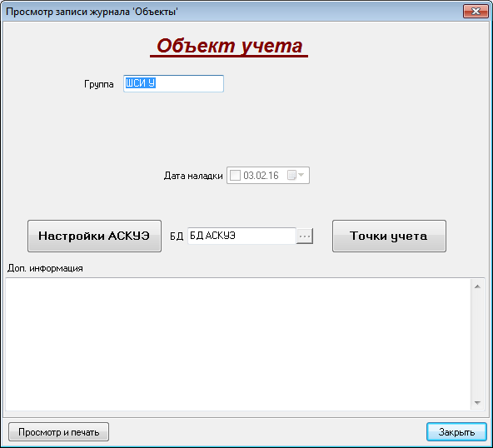The image size is (493, 448).
Task: Click into the Доп. информация text area
Action: click(238, 344)
